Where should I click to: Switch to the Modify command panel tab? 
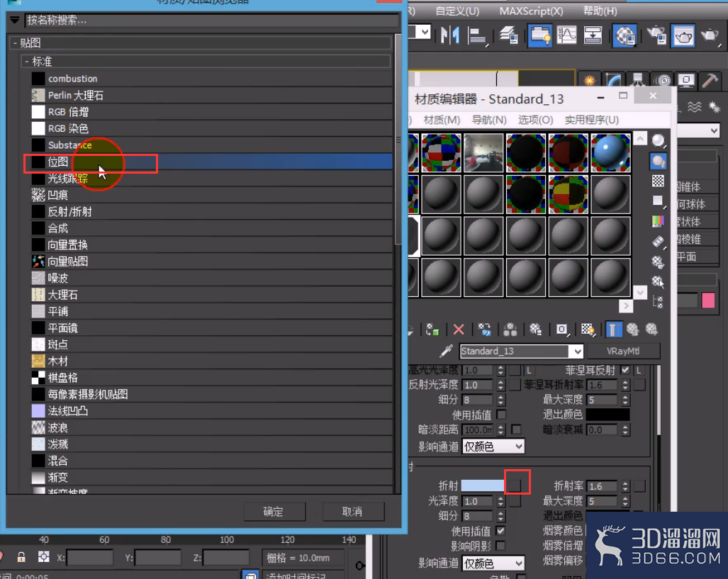(x=614, y=80)
